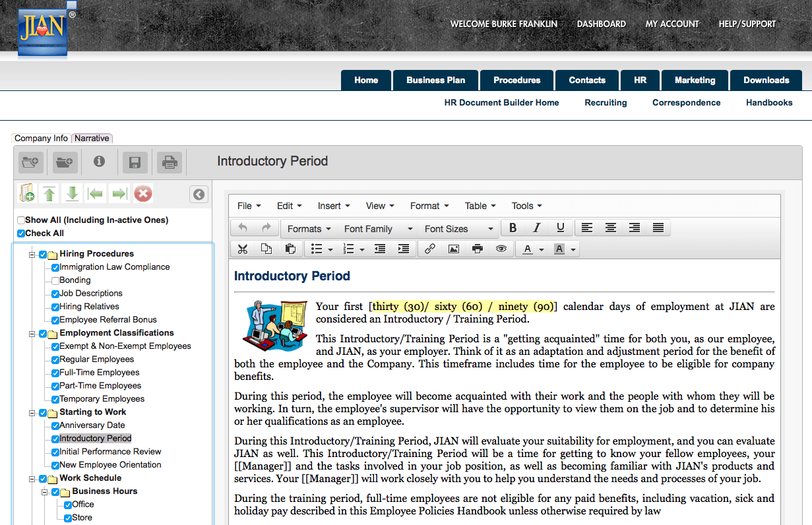Screen dimensions: 812x525
Task: Collapse the Business Hours tree node
Action: tap(44, 492)
